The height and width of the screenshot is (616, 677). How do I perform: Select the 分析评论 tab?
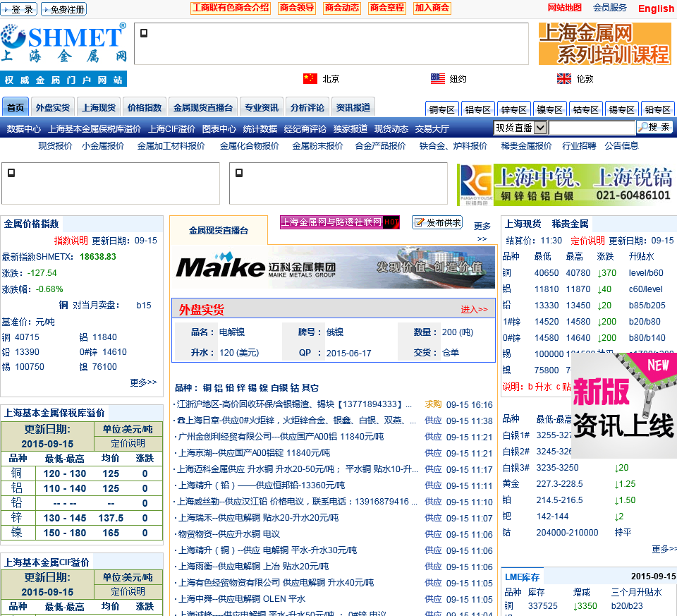[307, 107]
